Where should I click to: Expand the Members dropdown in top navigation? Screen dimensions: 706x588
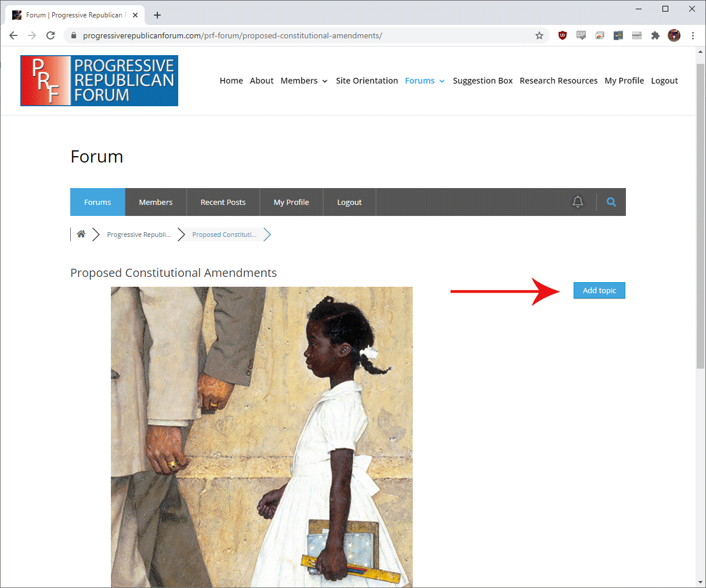click(304, 81)
